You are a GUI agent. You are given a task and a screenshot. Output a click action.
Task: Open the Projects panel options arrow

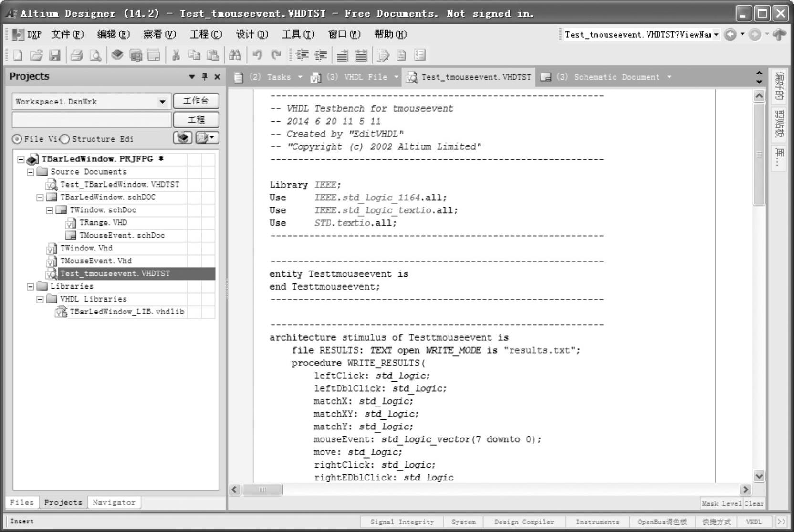(192, 76)
